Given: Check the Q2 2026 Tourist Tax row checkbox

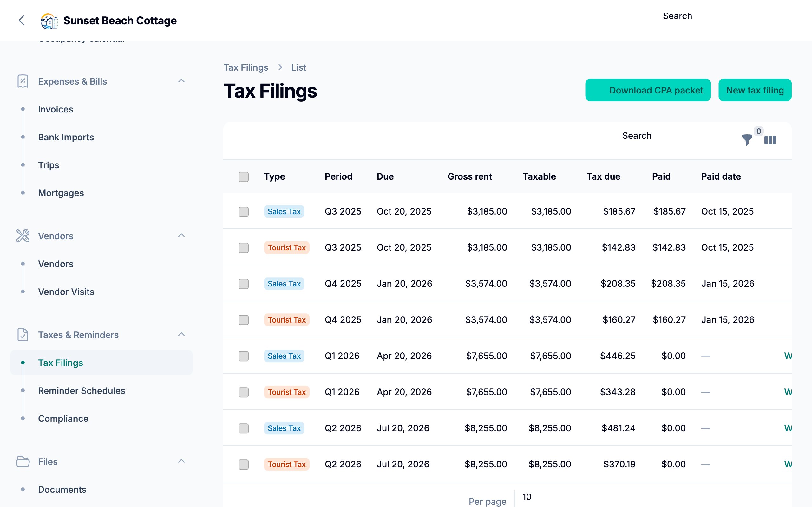Looking at the screenshot, I should point(243,465).
